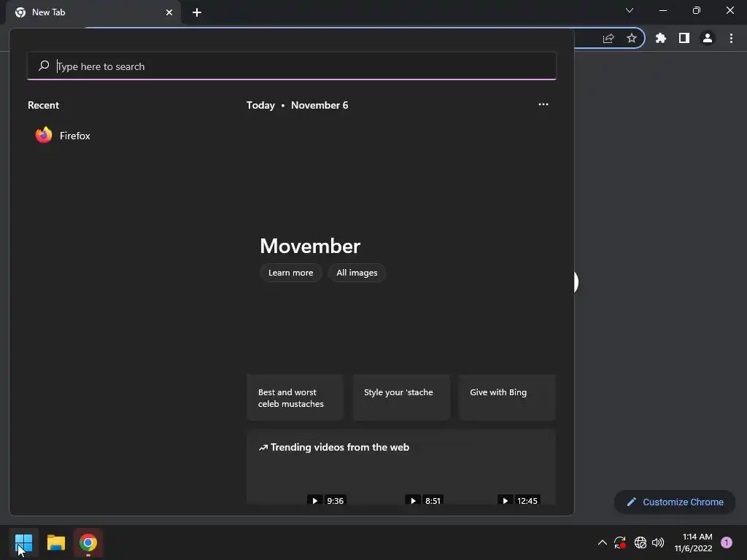Open Chrome's three-dot menu
747x560 pixels.
pyautogui.click(x=731, y=38)
